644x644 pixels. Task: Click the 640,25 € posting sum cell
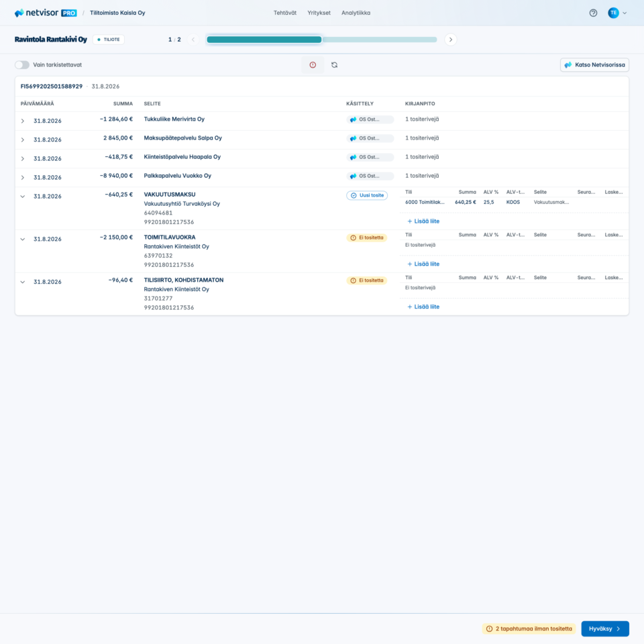[466, 202]
